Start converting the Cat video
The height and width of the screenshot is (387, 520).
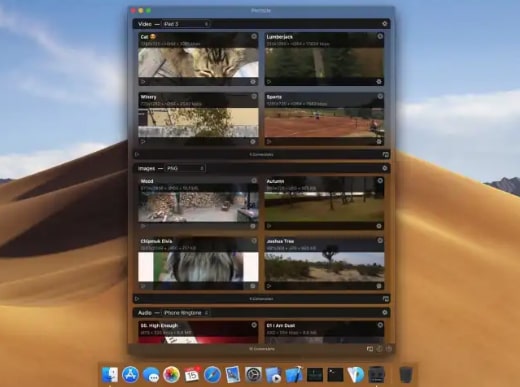(x=143, y=82)
